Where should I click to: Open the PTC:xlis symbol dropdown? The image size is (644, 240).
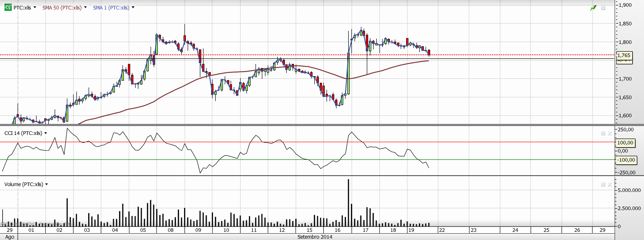(35, 8)
